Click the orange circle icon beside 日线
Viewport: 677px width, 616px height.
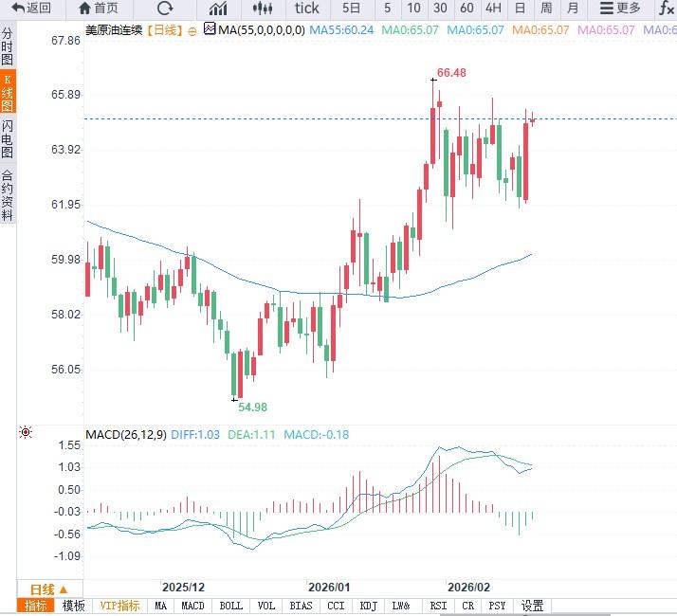(x=193, y=31)
